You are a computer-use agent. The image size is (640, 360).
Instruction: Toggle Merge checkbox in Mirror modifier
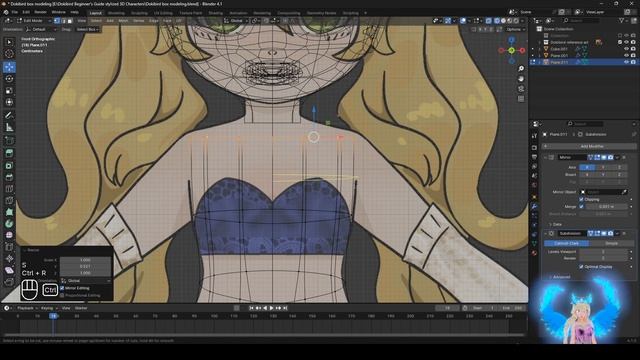[x=581, y=207]
